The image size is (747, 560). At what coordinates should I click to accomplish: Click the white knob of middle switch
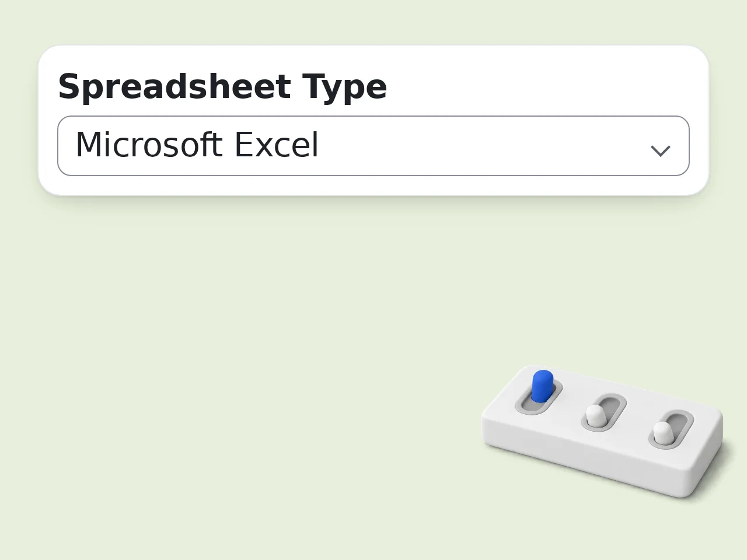pos(595,416)
